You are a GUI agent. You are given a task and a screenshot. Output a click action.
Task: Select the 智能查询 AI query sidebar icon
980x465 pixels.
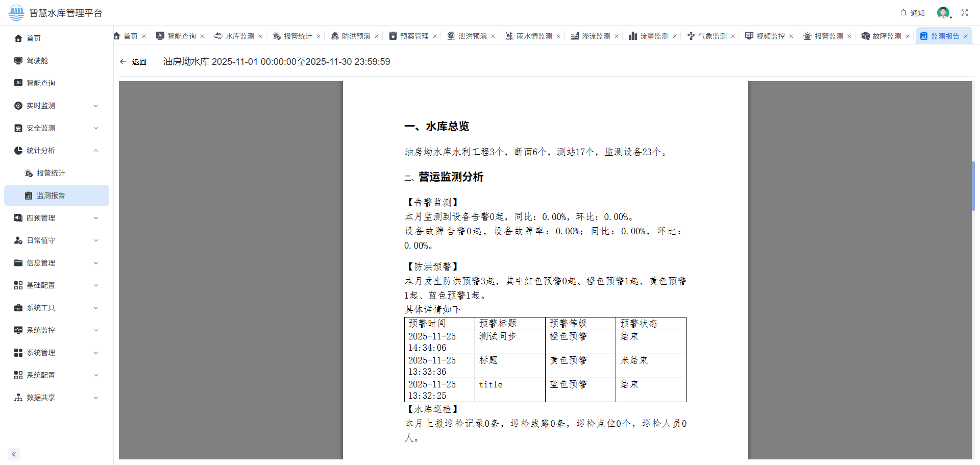point(17,83)
